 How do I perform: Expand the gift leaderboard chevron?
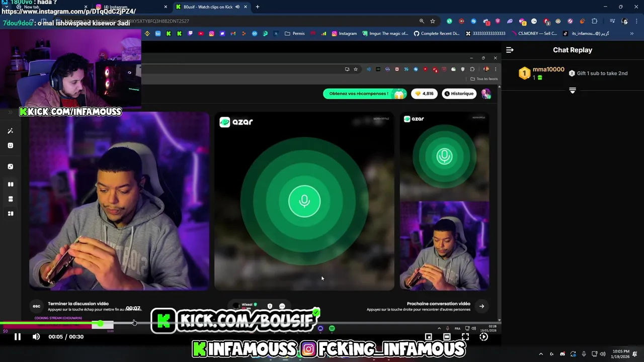click(x=573, y=90)
